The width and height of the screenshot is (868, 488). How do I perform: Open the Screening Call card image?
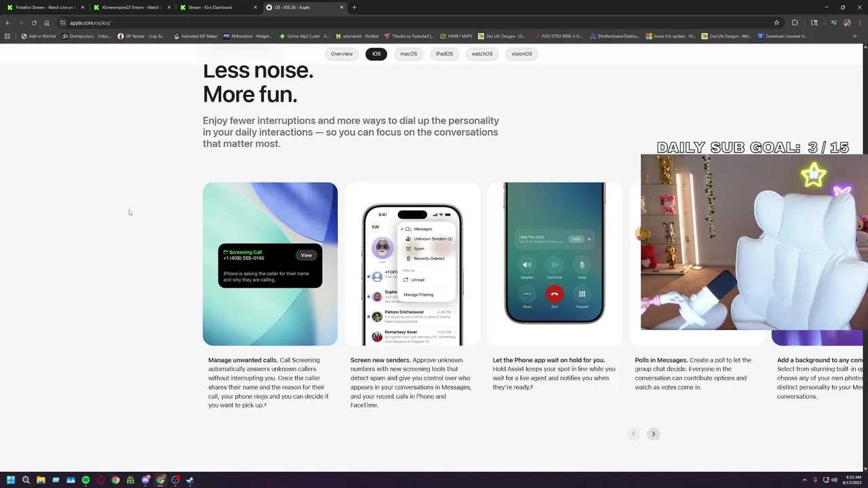(x=270, y=264)
